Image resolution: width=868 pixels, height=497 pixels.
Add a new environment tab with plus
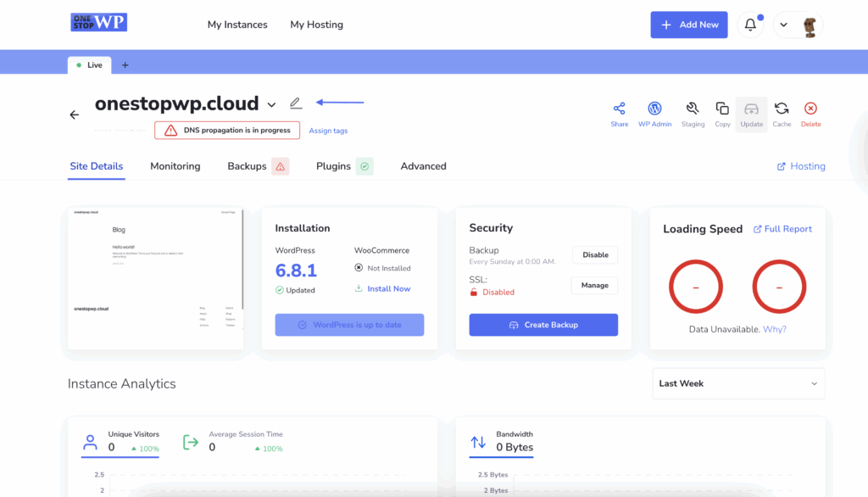click(125, 64)
